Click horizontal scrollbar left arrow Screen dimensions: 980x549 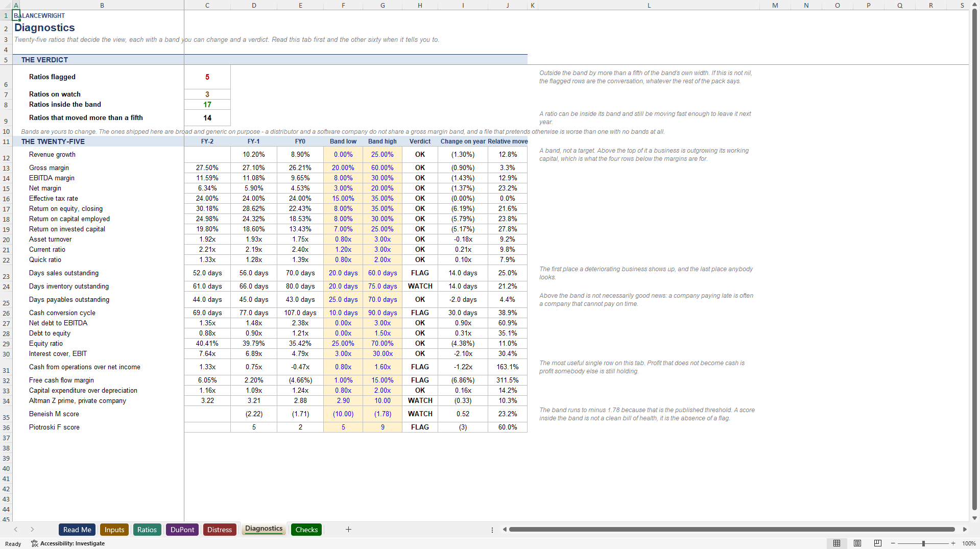click(505, 530)
